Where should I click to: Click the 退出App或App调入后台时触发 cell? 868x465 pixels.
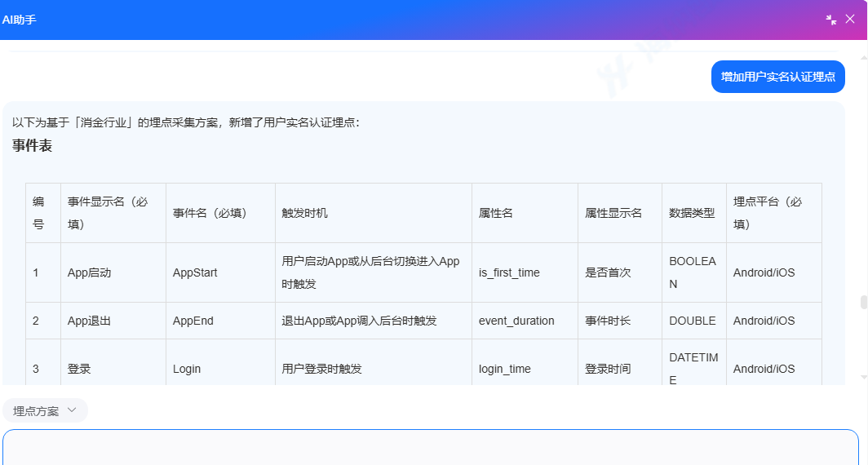click(374, 321)
